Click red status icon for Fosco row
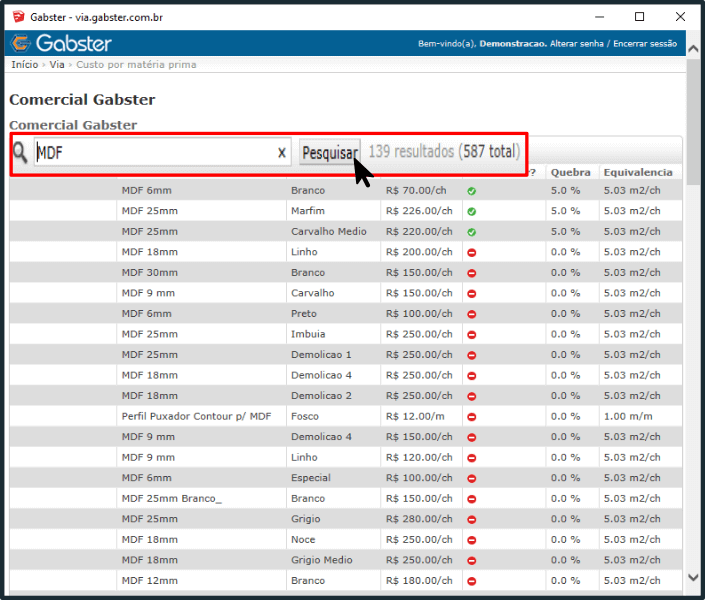 pos(471,417)
